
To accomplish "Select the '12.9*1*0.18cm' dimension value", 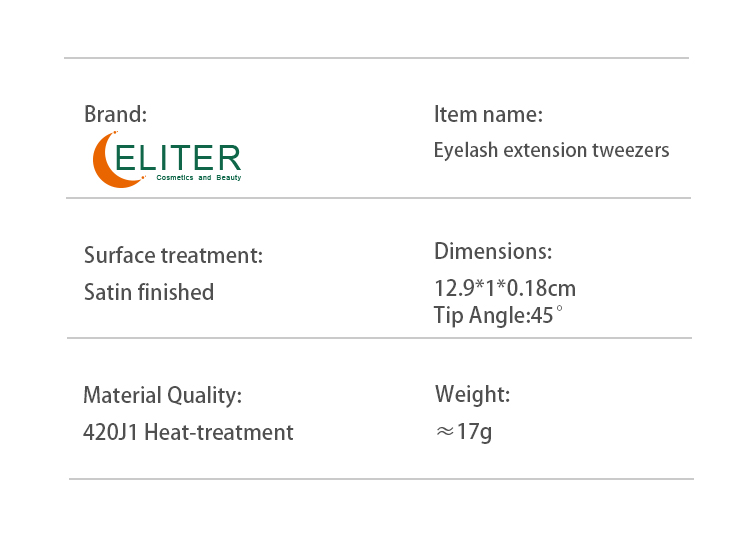I will click(x=505, y=289).
